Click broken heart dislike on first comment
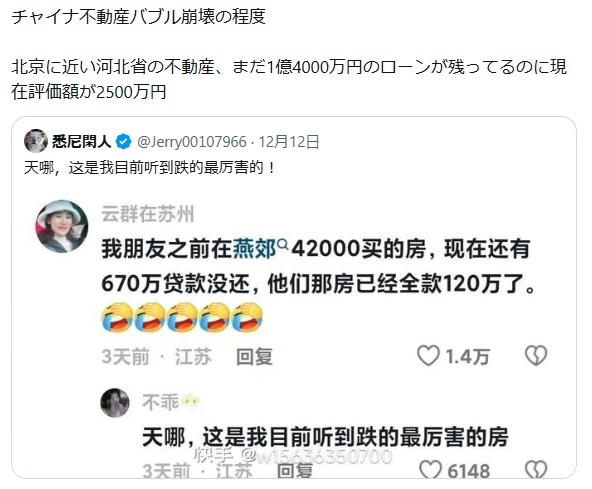The height and width of the screenshot is (489, 592). coord(536,356)
